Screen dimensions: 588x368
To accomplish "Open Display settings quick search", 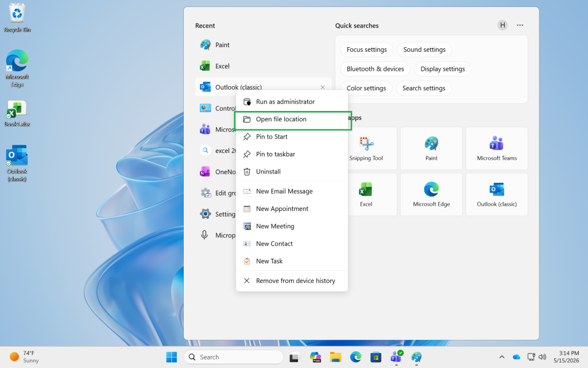I will point(443,69).
